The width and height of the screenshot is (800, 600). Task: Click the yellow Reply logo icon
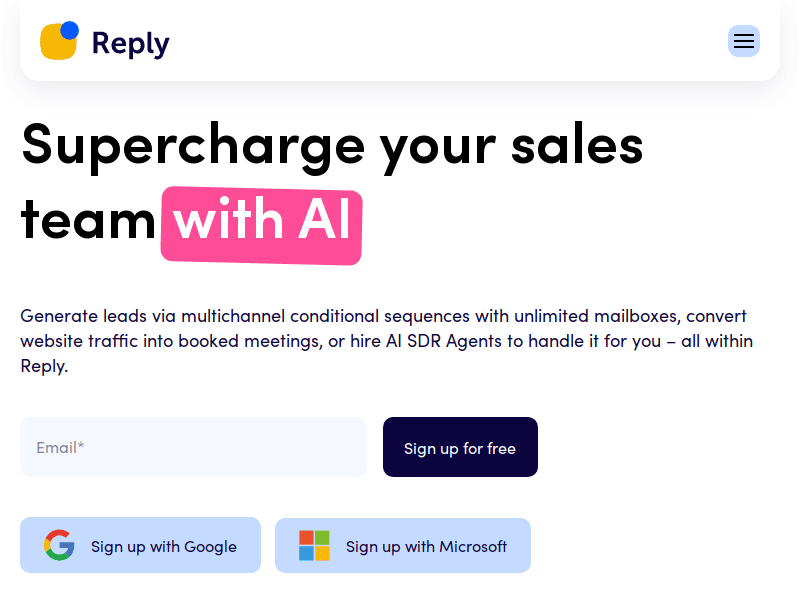click(x=56, y=44)
